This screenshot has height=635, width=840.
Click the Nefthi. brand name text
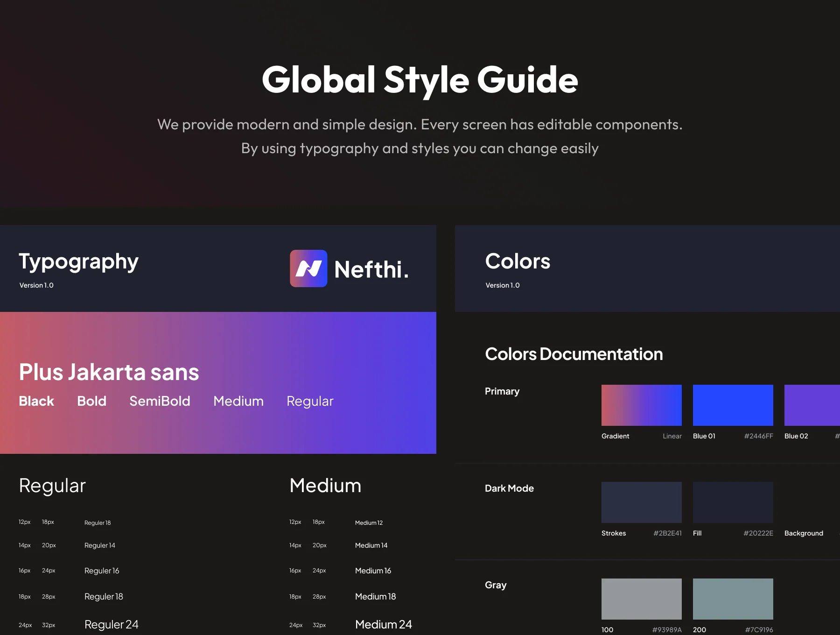tap(371, 269)
